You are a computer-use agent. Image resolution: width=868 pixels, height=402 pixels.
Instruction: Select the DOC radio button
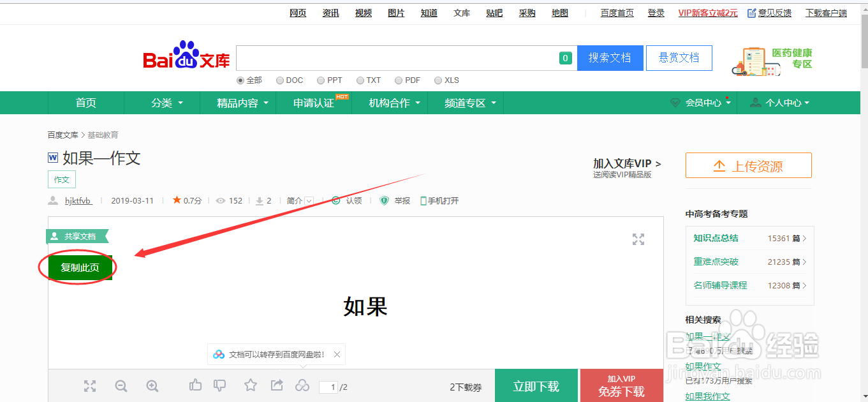[280, 80]
